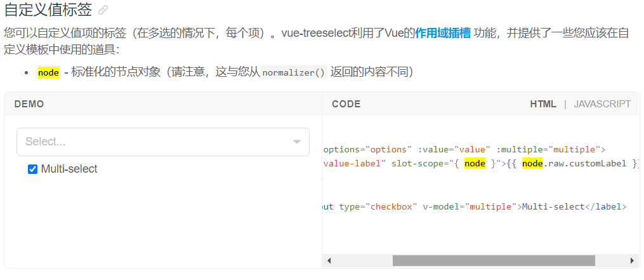Click the CODE panel header label
This screenshot has height=280, width=644.
point(346,104)
